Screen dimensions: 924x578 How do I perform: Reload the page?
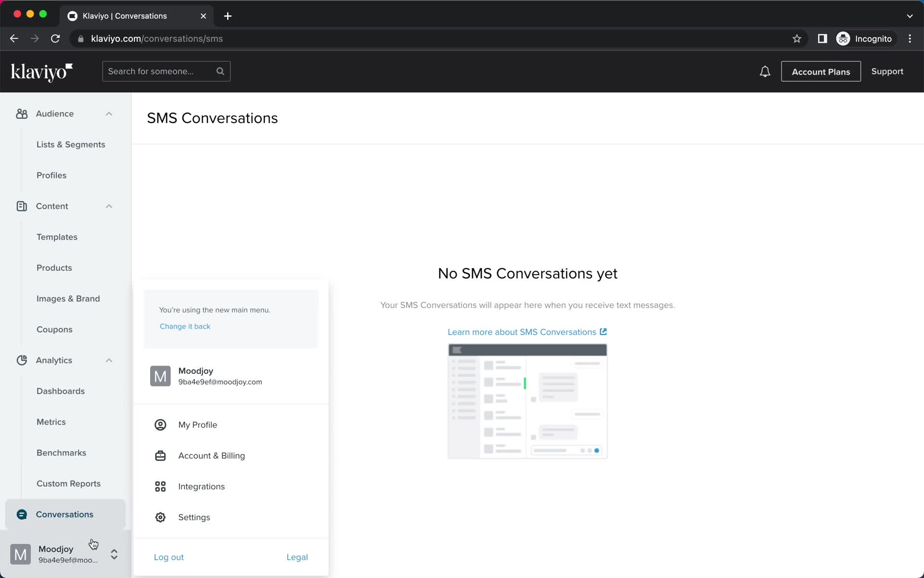[x=55, y=39]
